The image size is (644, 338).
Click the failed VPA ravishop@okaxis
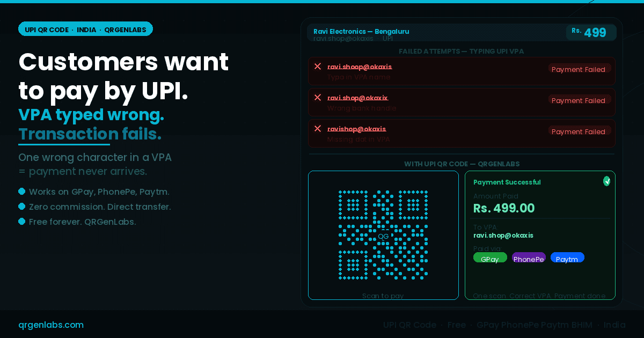tap(356, 129)
